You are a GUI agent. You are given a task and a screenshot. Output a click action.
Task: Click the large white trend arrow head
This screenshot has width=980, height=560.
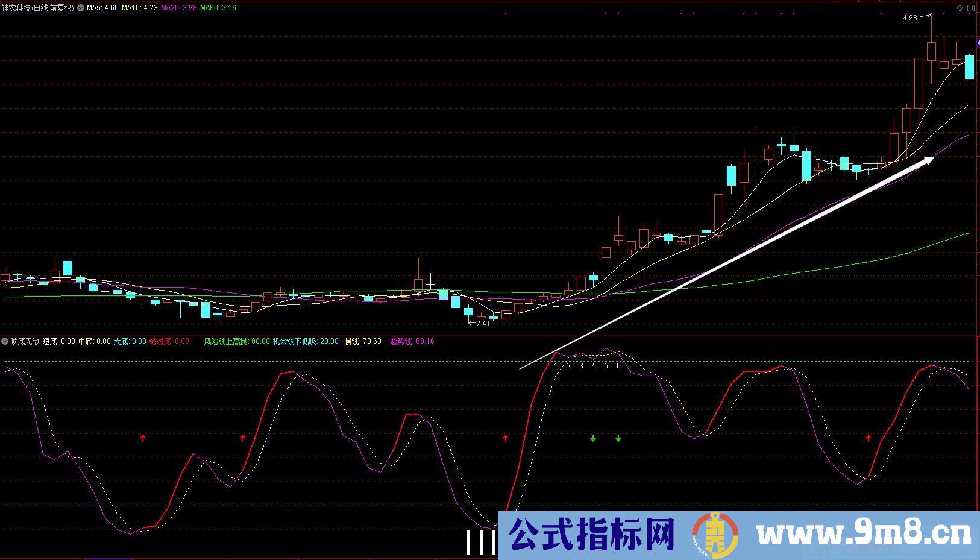click(x=927, y=159)
